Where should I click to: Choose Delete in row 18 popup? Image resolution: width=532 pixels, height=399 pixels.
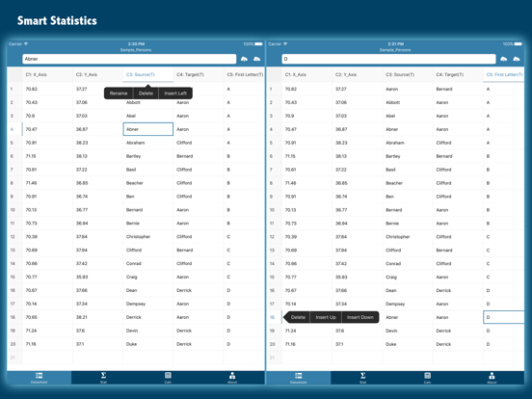coord(298,317)
